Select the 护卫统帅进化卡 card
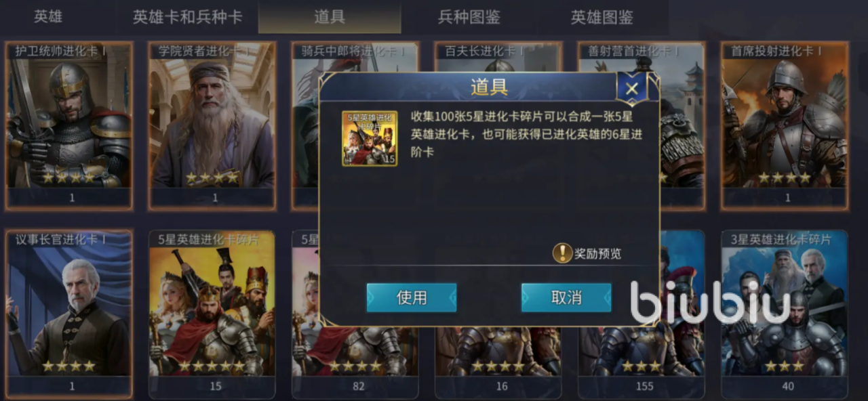Viewport: 868px width, 401px height. (x=69, y=126)
